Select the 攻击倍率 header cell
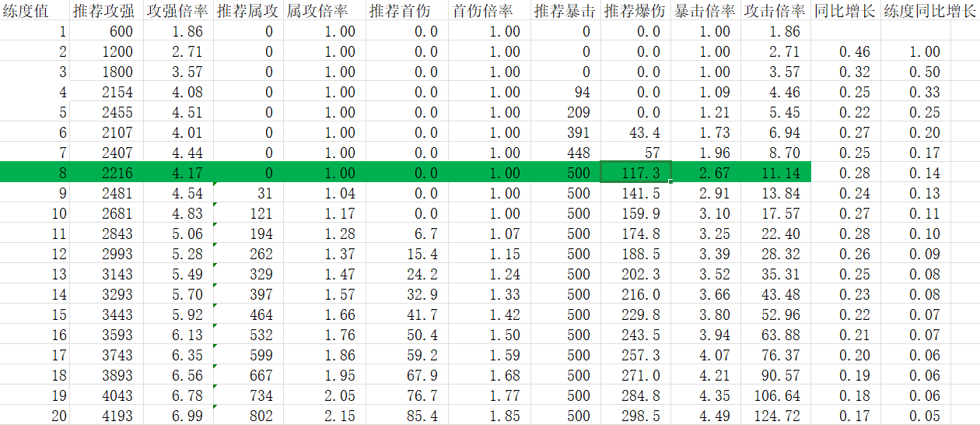 [x=775, y=11]
